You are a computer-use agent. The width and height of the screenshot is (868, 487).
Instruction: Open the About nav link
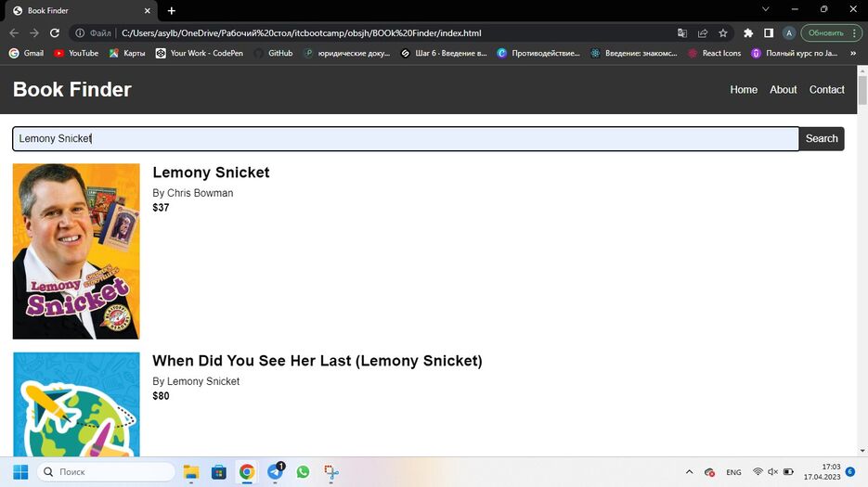pos(784,90)
